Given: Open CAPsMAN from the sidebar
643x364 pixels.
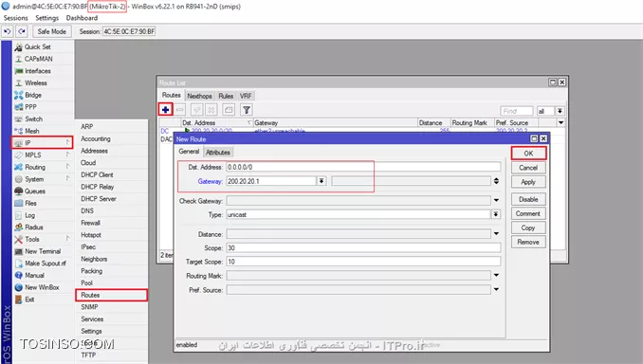Looking at the screenshot, I should [43, 59].
